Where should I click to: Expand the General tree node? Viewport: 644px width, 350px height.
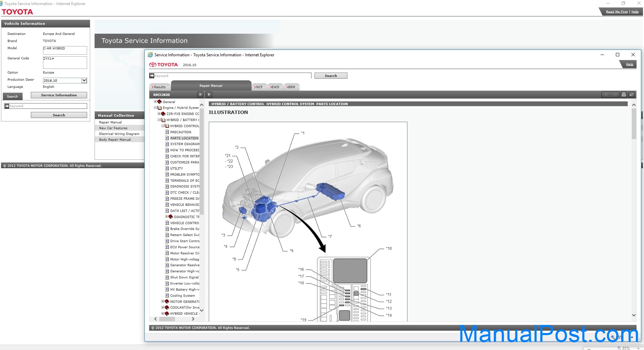[155, 102]
